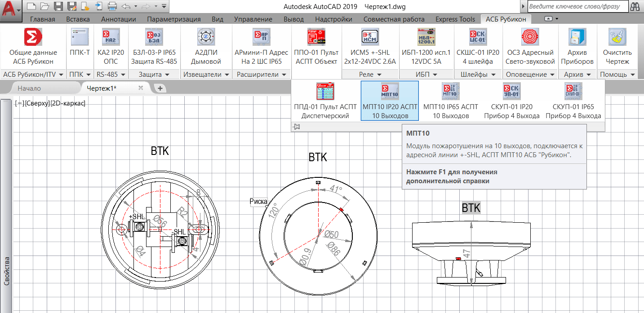Insert СКШС-01 IP20 4 шлейфа

tap(478, 47)
